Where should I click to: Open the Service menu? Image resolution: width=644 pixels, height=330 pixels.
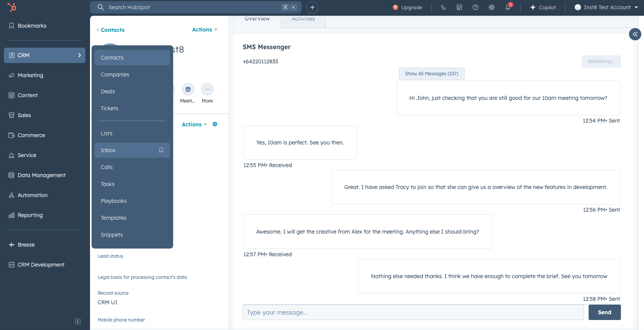click(45, 155)
